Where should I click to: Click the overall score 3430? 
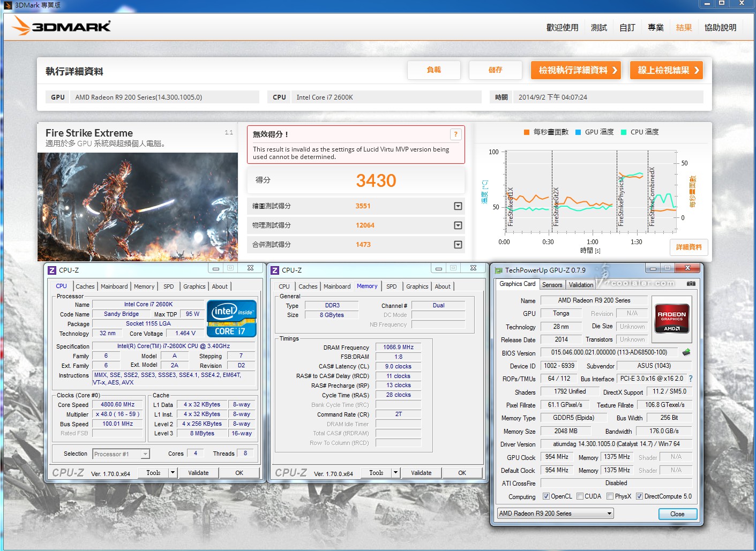click(376, 180)
